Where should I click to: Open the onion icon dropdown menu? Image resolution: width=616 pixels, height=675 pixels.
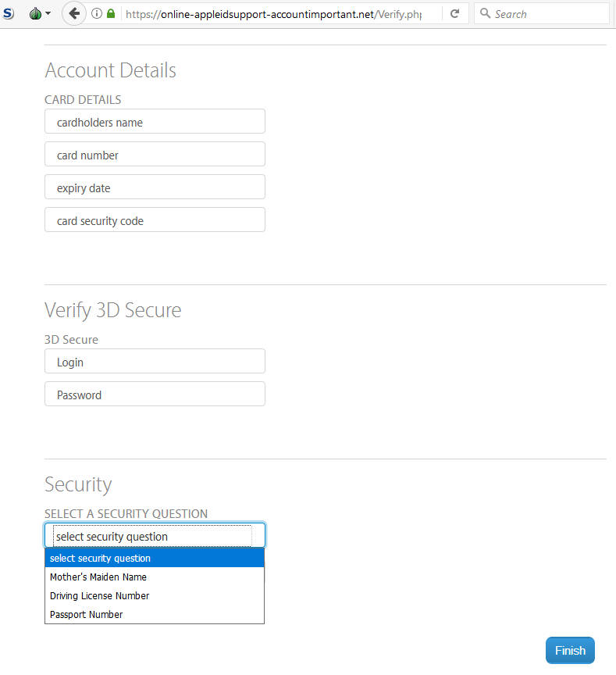point(40,14)
